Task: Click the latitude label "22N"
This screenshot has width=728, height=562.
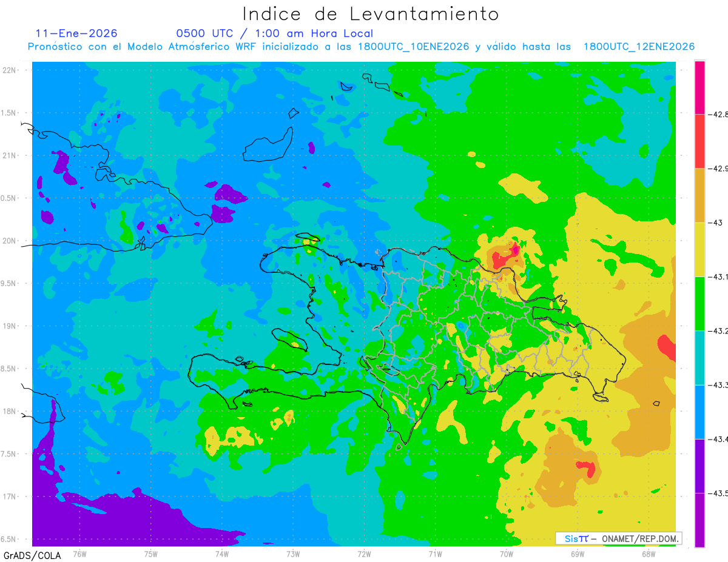Action: (x=9, y=70)
